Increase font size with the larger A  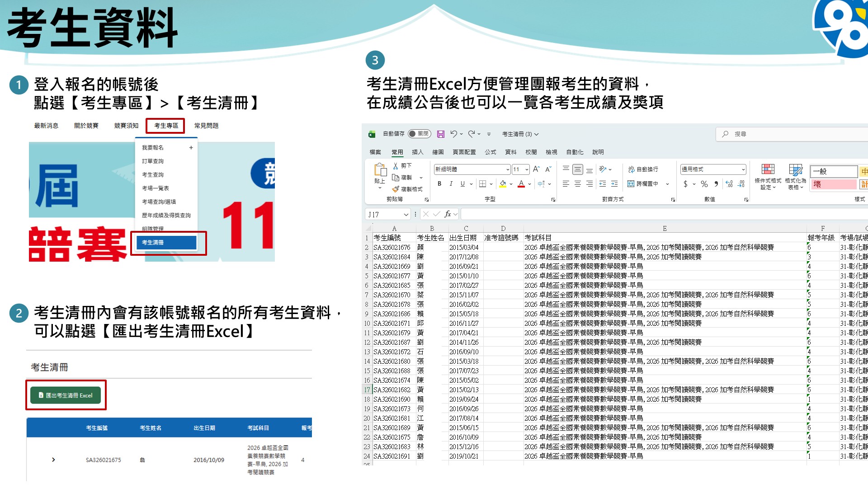(536, 169)
